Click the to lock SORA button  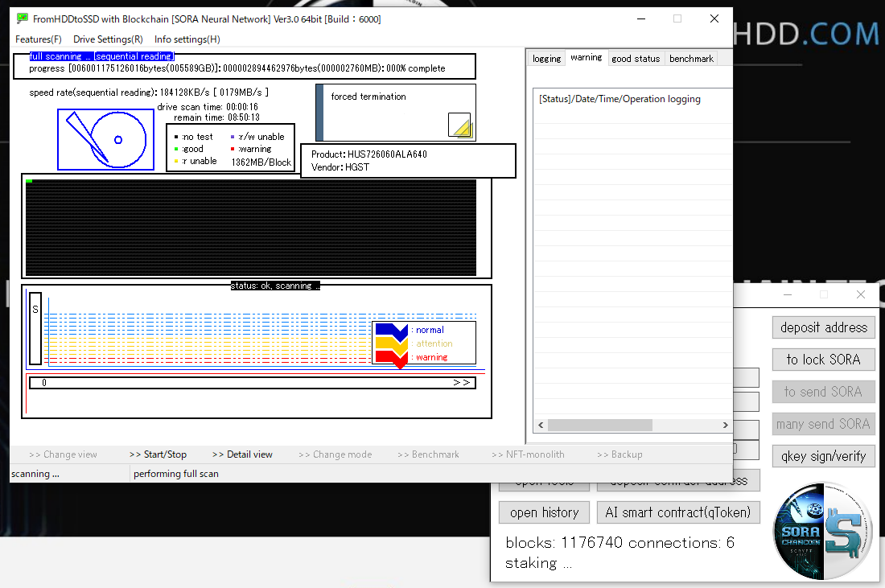[824, 360]
